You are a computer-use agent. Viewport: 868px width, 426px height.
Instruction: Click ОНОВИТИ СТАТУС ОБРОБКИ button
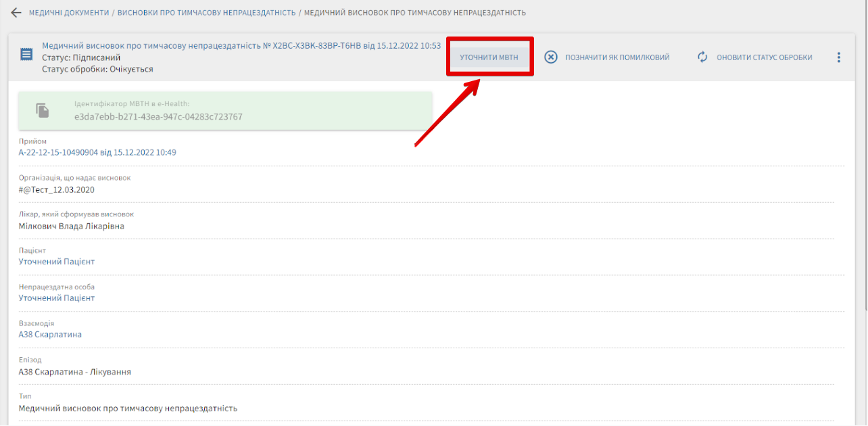[764, 57]
